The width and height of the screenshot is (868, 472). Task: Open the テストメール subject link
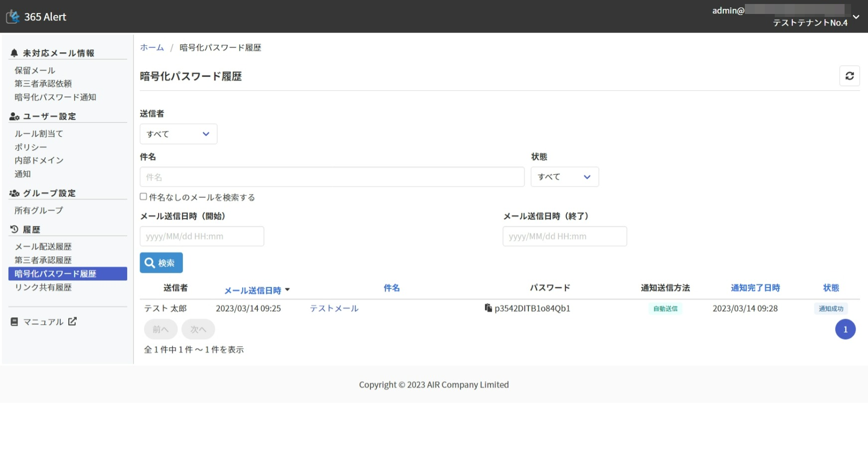tap(334, 308)
